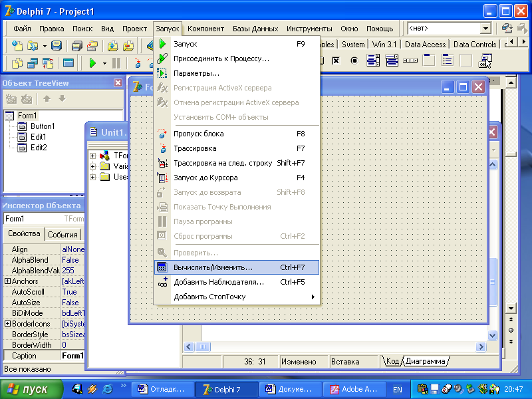Open the Компонент menu
532x399 pixels.
[x=205, y=29]
